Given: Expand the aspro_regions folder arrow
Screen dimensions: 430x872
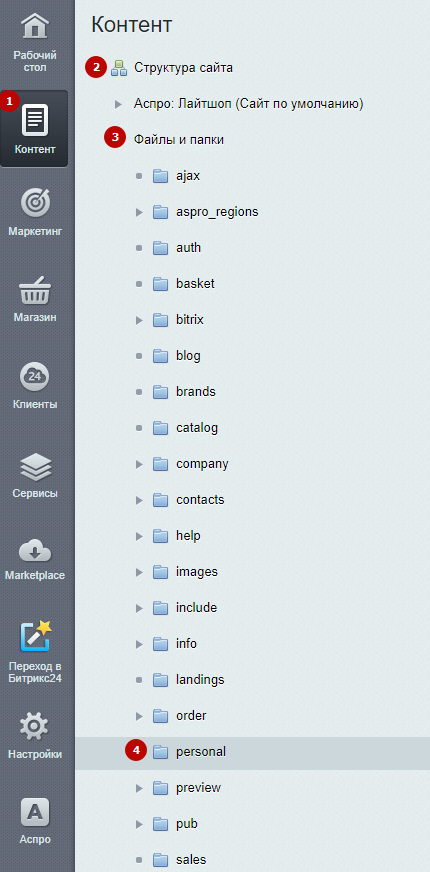Looking at the screenshot, I should tap(139, 212).
